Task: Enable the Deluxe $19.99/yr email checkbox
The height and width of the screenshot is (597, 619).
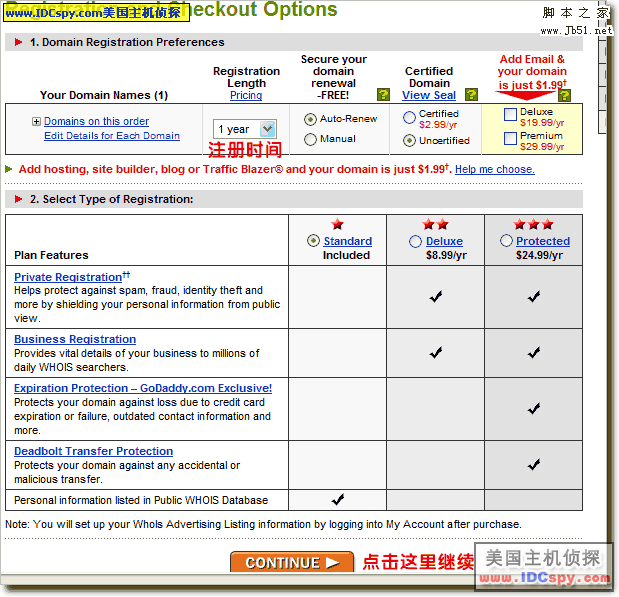Action: (x=511, y=115)
